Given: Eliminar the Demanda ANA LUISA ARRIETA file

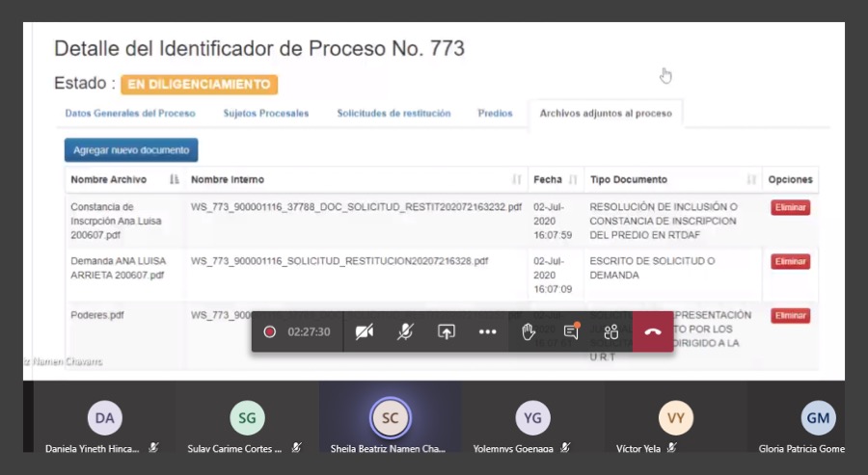Looking at the screenshot, I should pos(790,262).
